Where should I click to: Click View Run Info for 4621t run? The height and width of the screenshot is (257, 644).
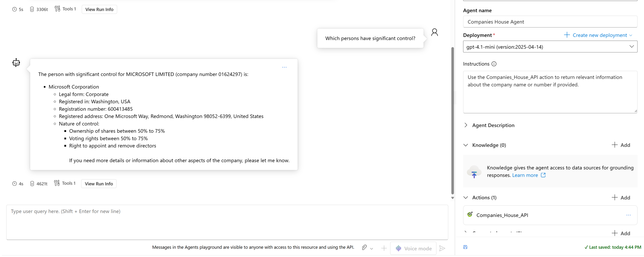coord(99,183)
